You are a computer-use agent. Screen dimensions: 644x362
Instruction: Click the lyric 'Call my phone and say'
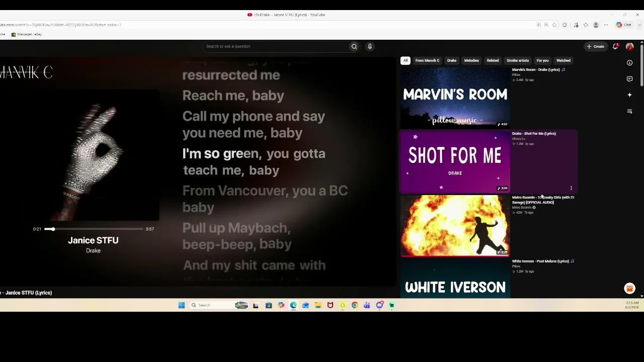pos(254,116)
